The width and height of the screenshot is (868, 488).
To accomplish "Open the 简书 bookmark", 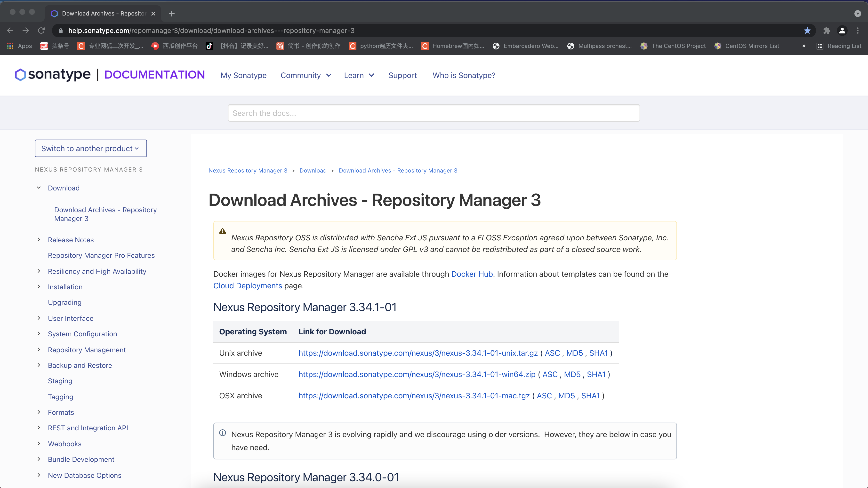I will 309,46.
